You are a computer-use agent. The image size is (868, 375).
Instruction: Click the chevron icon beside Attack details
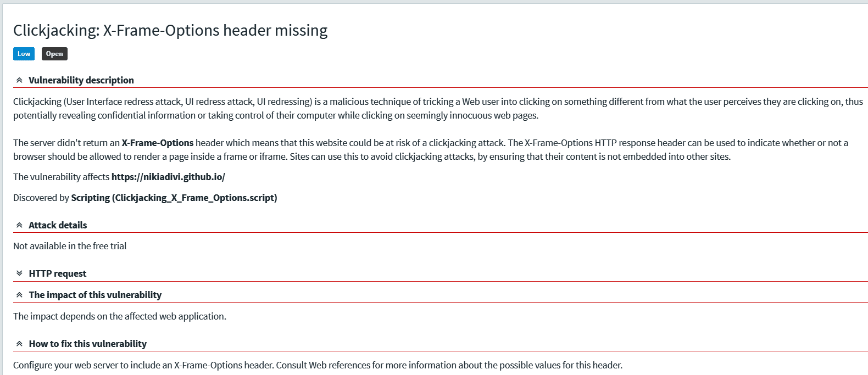click(19, 225)
